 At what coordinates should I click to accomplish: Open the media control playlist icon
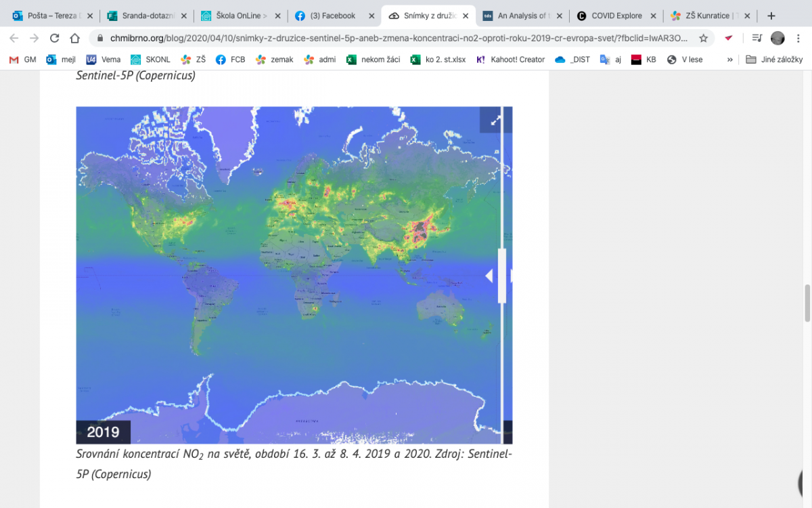(x=757, y=39)
